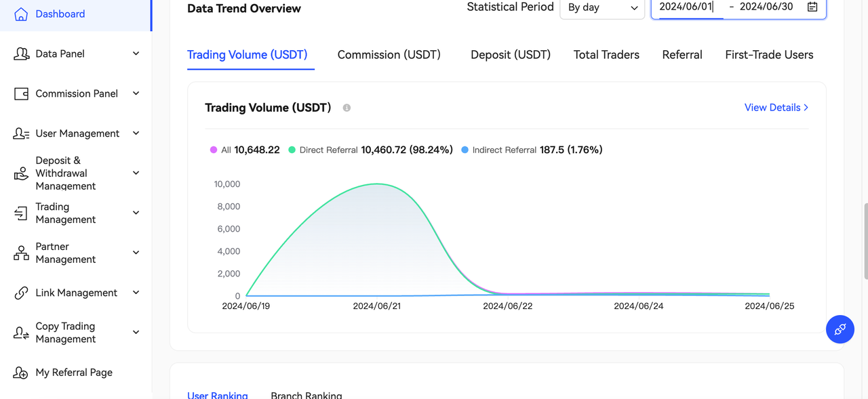Click the User Management icon
The height and width of the screenshot is (399, 868).
[21, 134]
